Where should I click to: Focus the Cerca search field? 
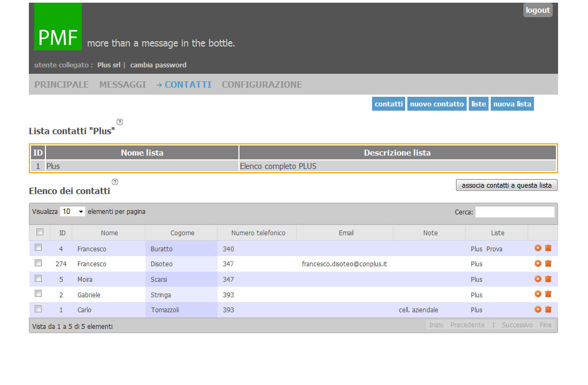[x=515, y=212]
